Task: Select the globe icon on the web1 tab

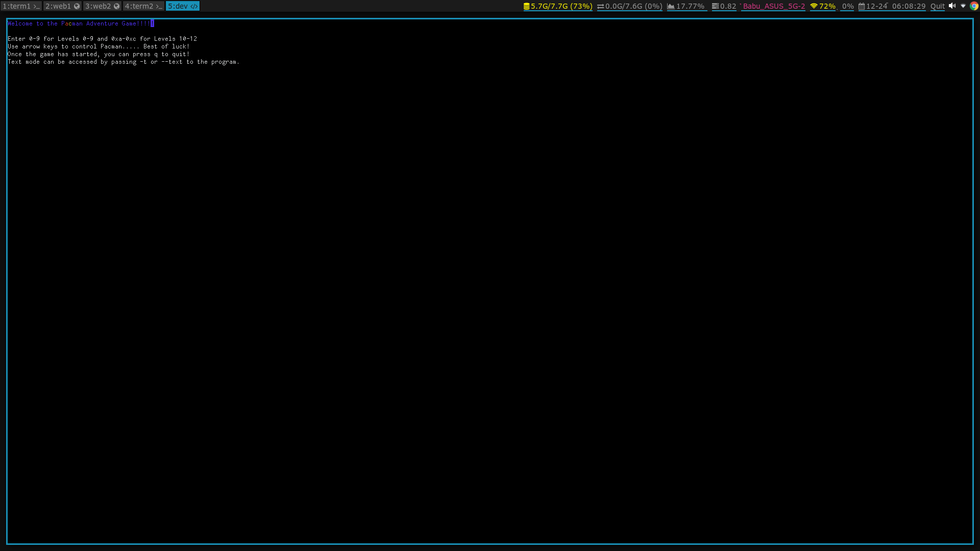Action: 77,6
